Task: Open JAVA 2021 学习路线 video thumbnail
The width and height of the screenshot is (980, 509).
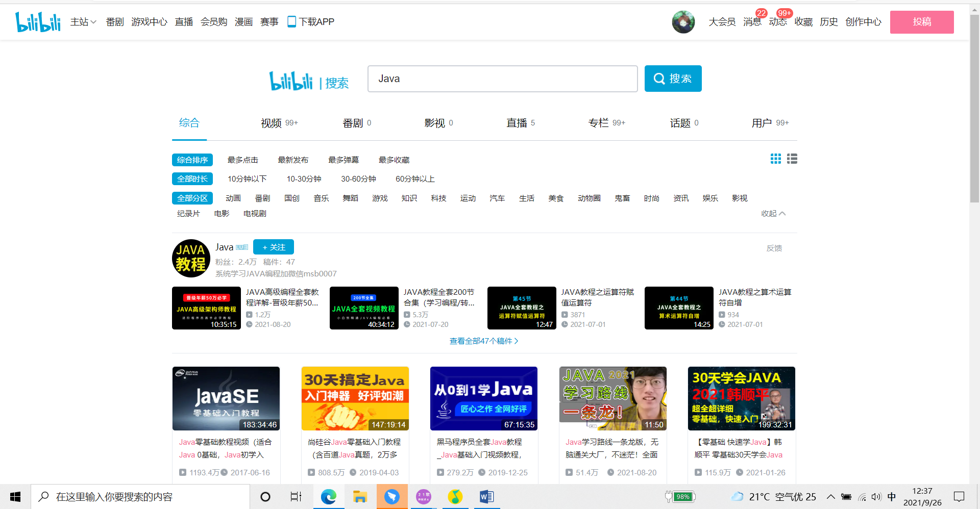Action: [x=613, y=398]
